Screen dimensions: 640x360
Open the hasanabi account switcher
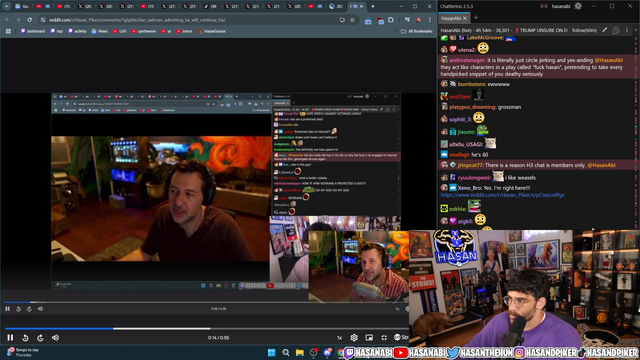click(x=560, y=6)
